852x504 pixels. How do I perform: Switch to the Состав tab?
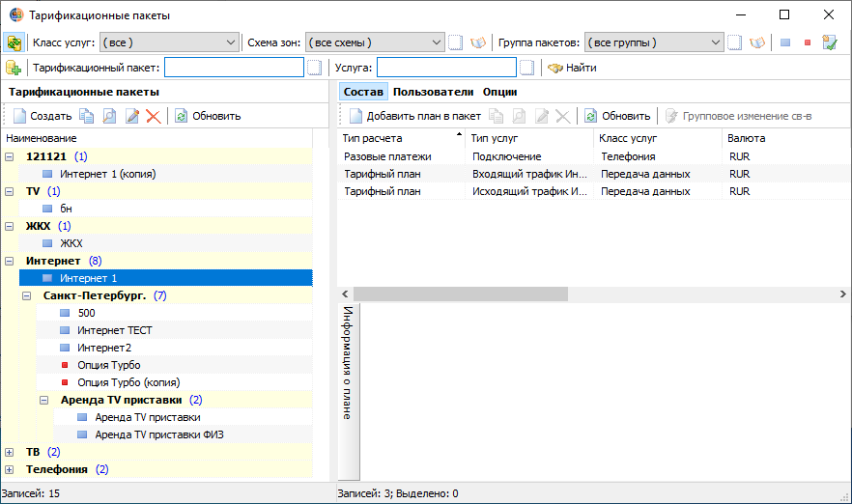363,92
